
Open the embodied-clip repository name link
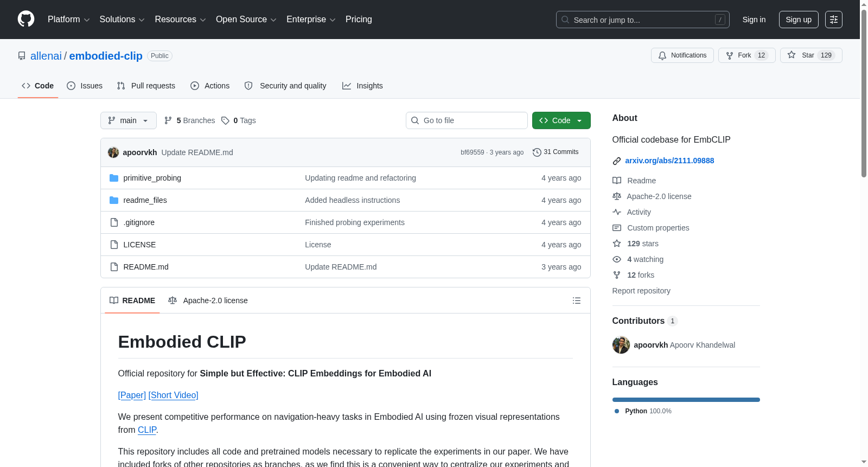[106, 56]
